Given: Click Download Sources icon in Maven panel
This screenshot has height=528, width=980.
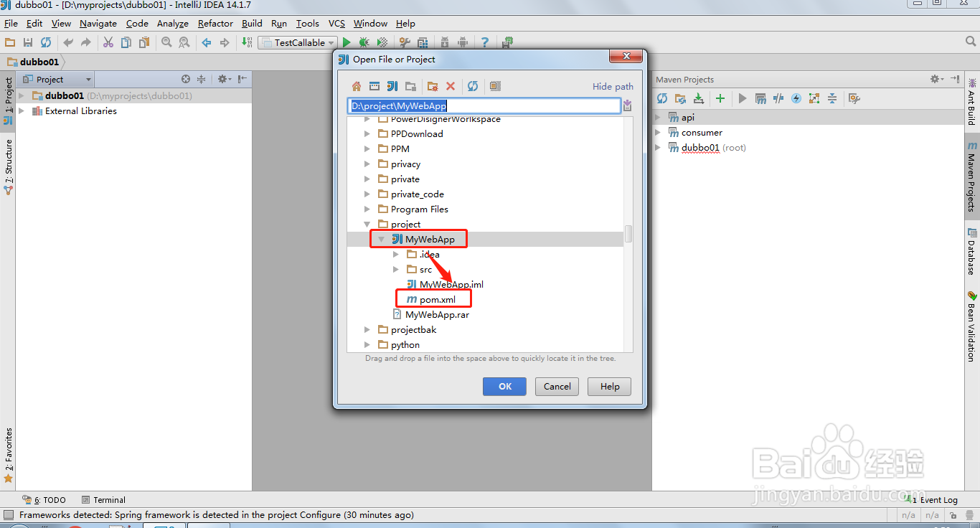Looking at the screenshot, I should click(698, 98).
